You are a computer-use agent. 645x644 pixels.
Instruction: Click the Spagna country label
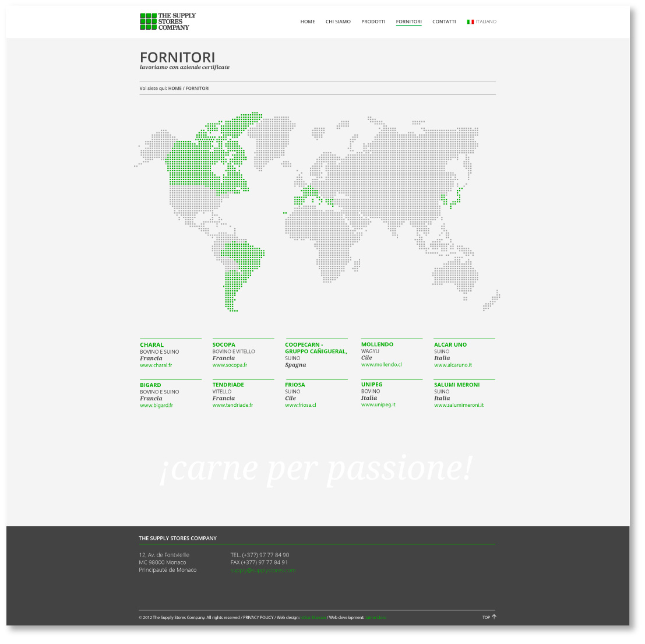coord(295,365)
